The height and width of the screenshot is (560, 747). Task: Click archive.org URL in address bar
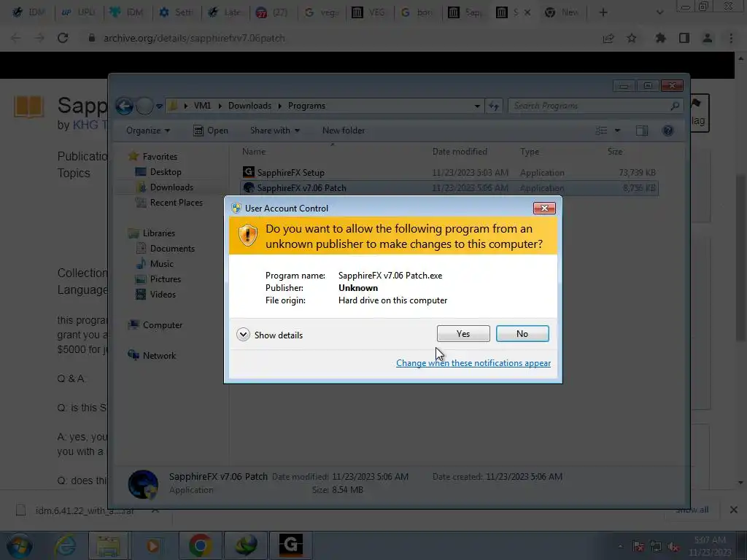point(194,38)
